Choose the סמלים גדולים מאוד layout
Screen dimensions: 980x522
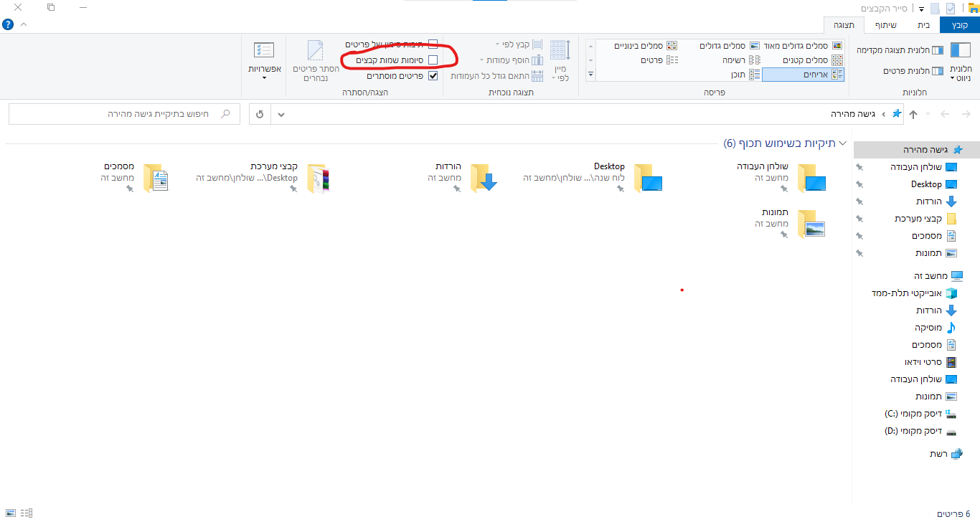click(803, 46)
